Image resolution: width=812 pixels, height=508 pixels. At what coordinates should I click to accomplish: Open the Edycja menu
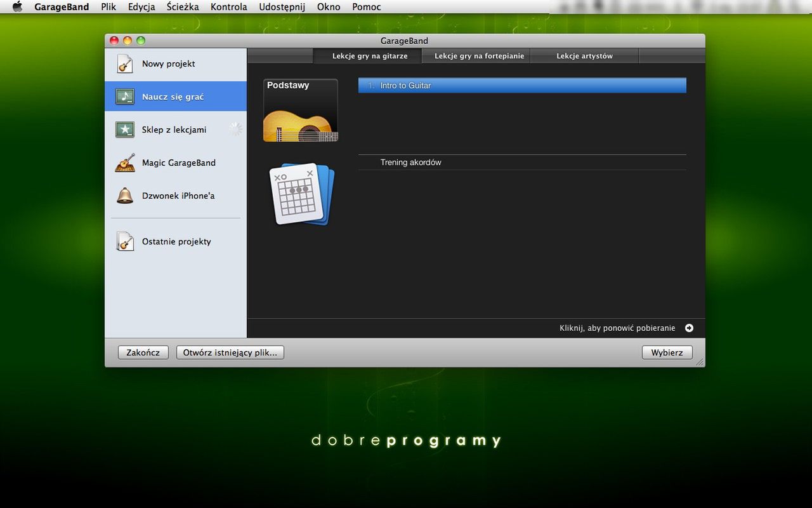click(x=141, y=7)
